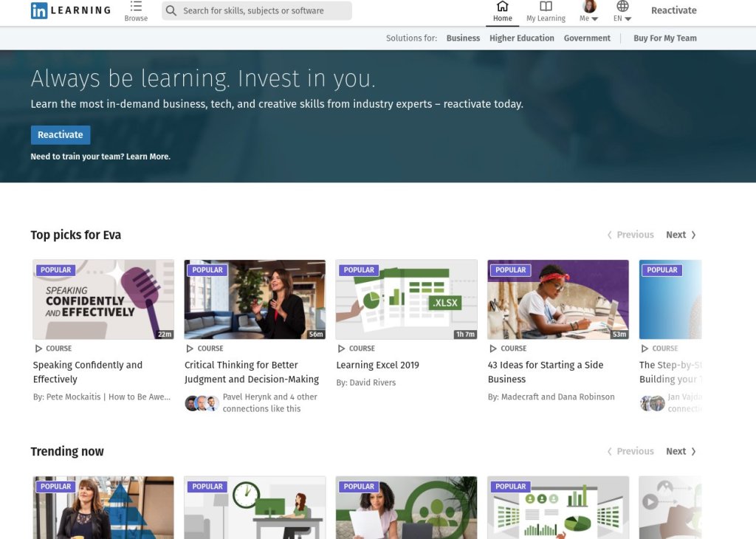Open the Browse menu icon
The height and width of the screenshot is (539, 756).
(136, 7)
